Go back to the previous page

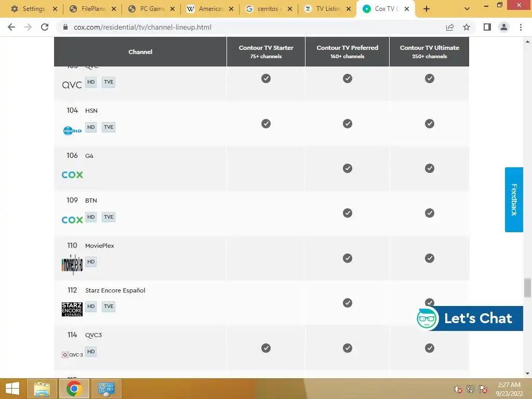11,27
